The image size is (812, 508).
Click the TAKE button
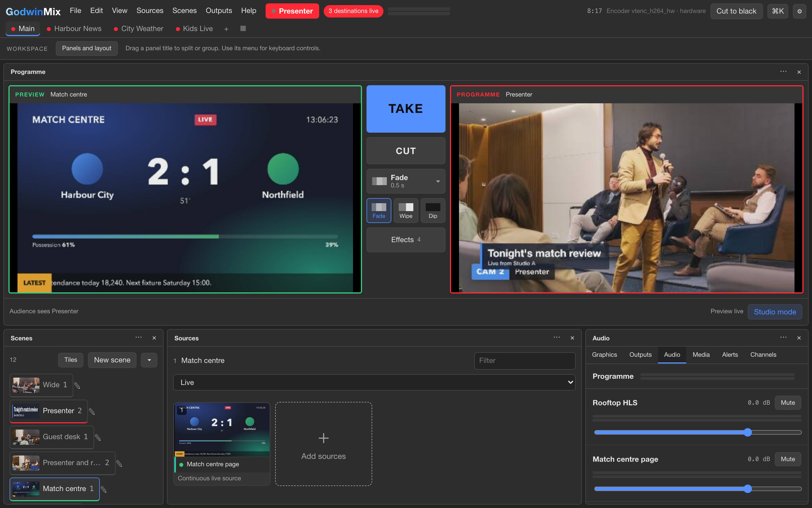click(406, 109)
